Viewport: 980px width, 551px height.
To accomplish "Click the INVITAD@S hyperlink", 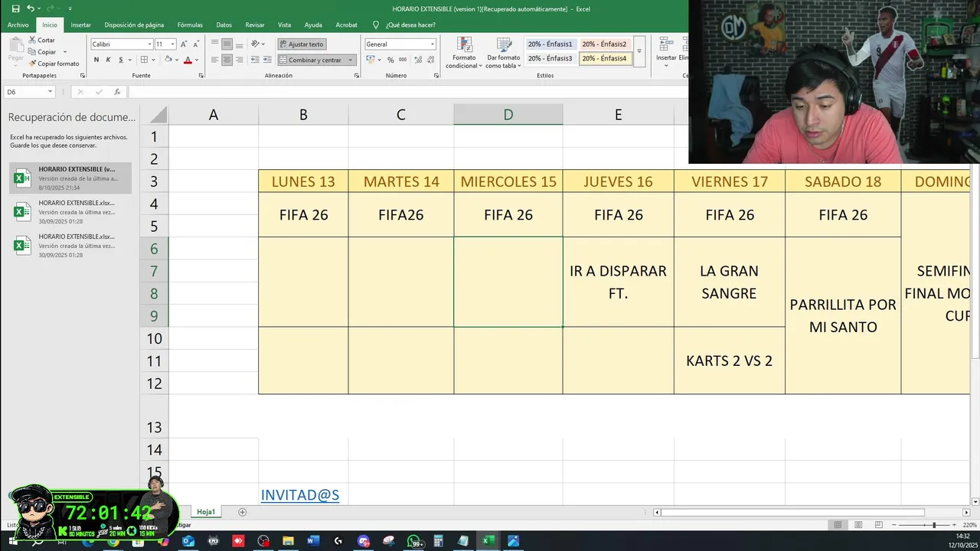I will 300,495.
